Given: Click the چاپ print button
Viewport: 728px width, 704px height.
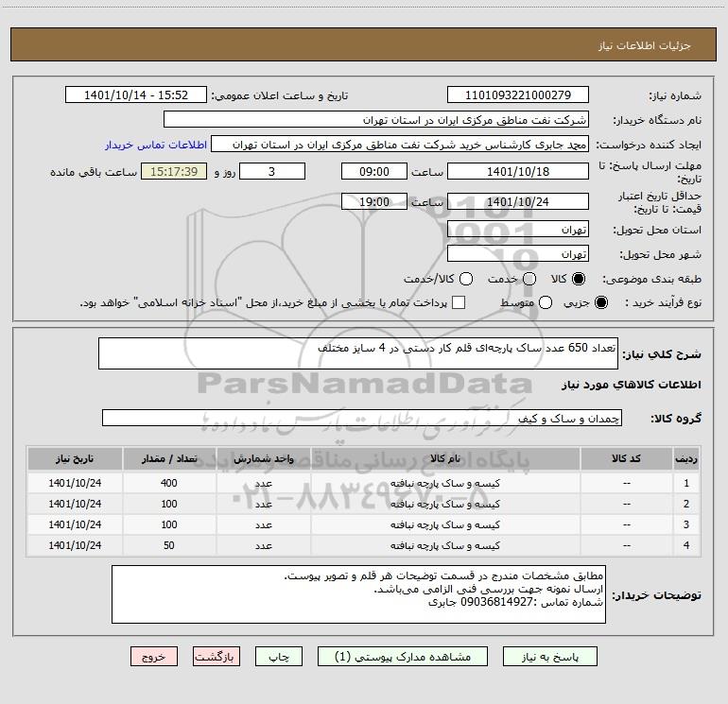Looking at the screenshot, I should [x=279, y=657].
